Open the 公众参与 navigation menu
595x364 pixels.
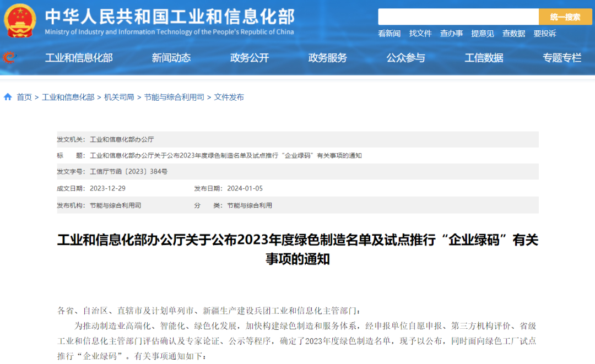pos(405,58)
